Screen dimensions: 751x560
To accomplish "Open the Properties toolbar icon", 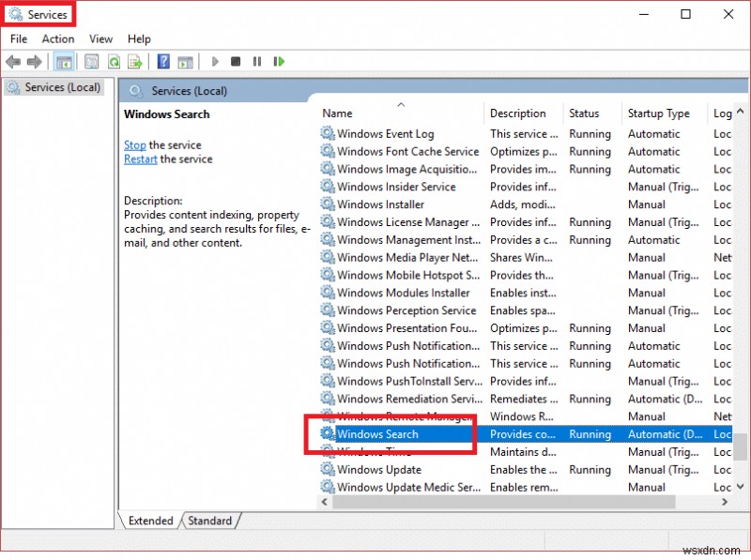I will 91,61.
